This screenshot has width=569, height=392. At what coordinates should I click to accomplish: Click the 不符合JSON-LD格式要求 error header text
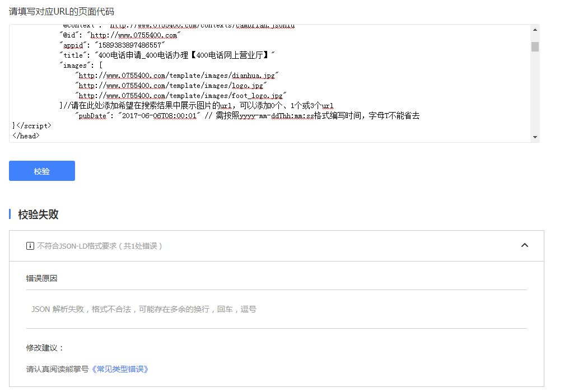pyautogui.click(x=100, y=246)
